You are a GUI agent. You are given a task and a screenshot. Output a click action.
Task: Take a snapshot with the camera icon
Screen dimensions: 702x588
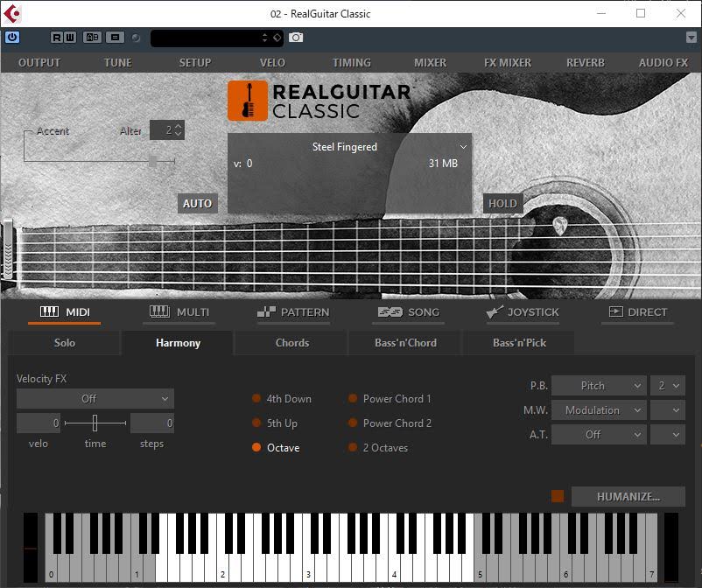tap(296, 38)
